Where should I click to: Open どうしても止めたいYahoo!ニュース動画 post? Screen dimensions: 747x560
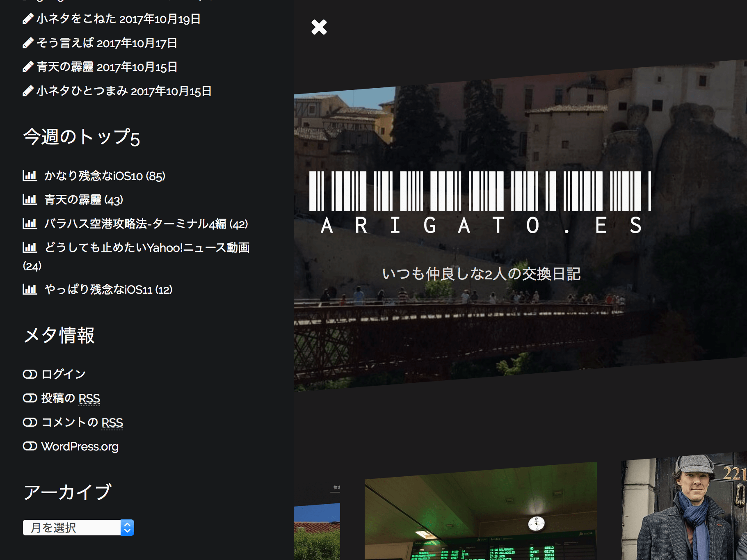(x=147, y=248)
